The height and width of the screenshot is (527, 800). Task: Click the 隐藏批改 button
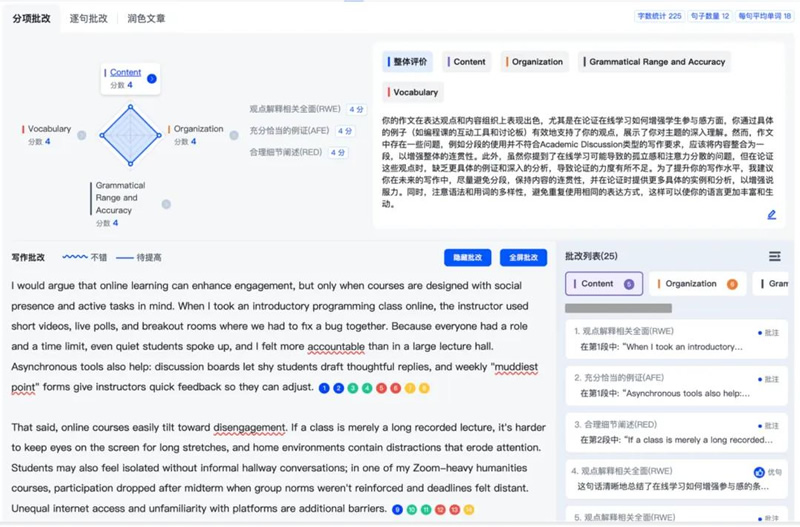click(467, 258)
